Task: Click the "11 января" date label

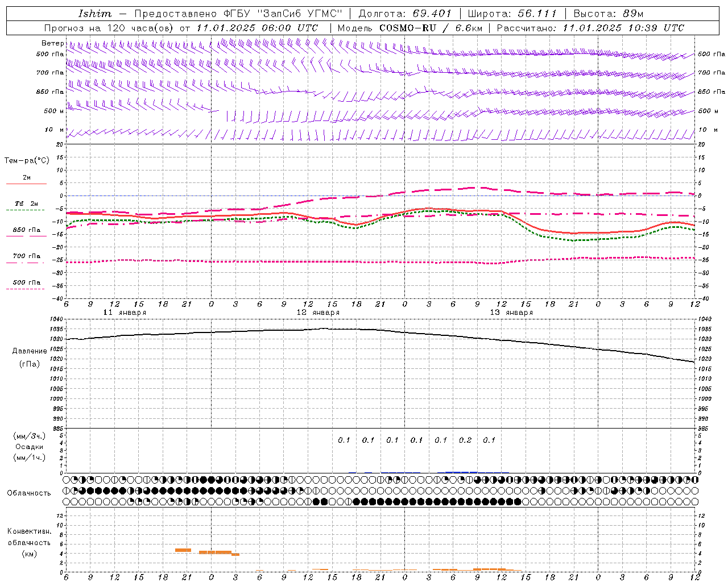Action: (x=125, y=313)
